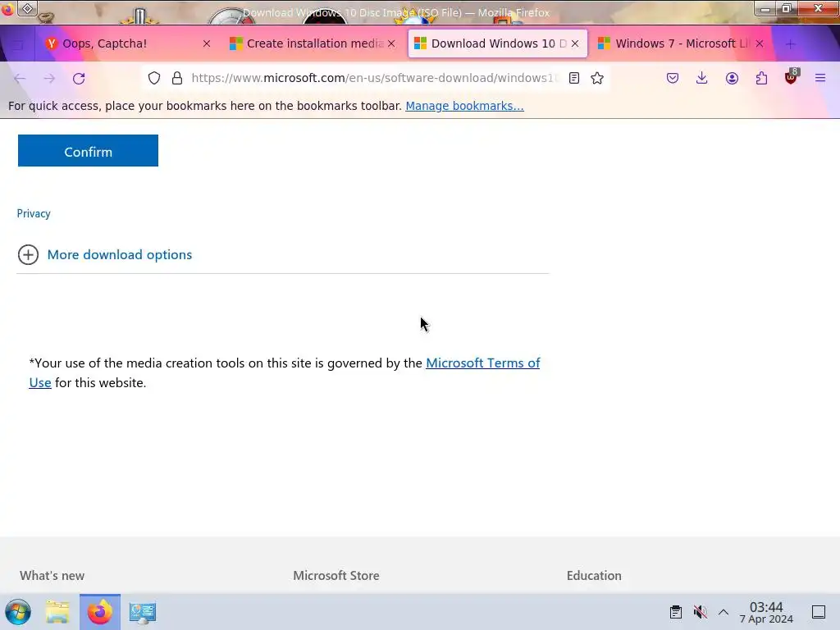This screenshot has height=630, width=840.
Task: Click the forward navigation arrow
Action: [49, 78]
